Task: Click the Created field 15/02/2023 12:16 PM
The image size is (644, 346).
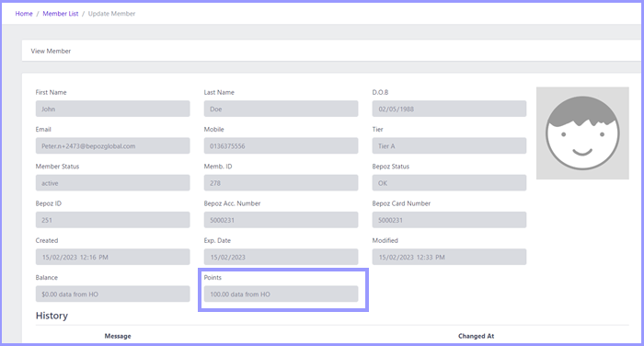Action: [112, 257]
